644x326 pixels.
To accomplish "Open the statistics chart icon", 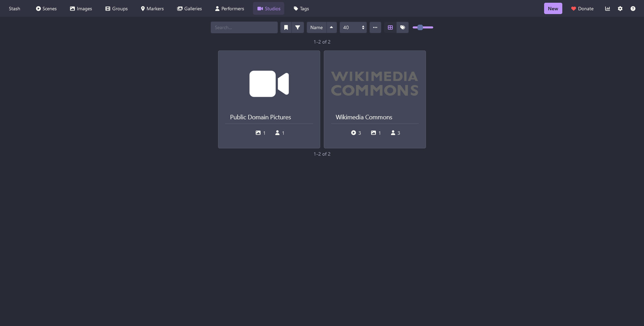I will 607,9.
